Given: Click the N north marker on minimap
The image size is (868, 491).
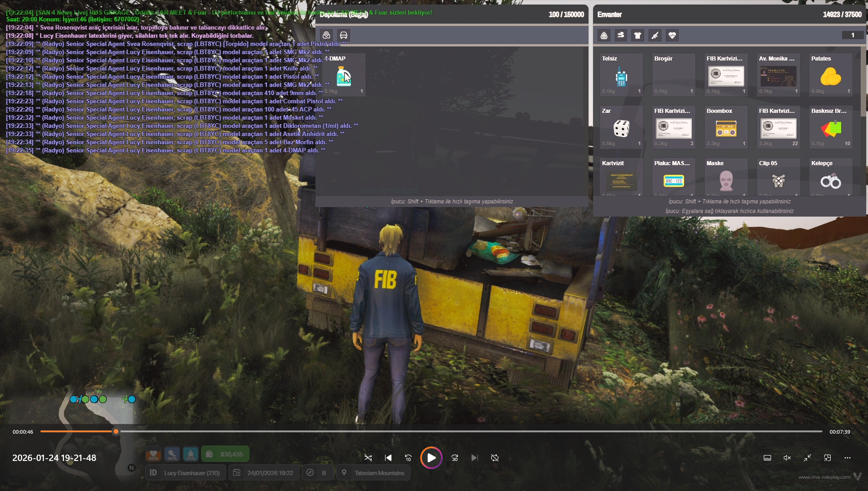Looking at the screenshot, I should 132,468.
